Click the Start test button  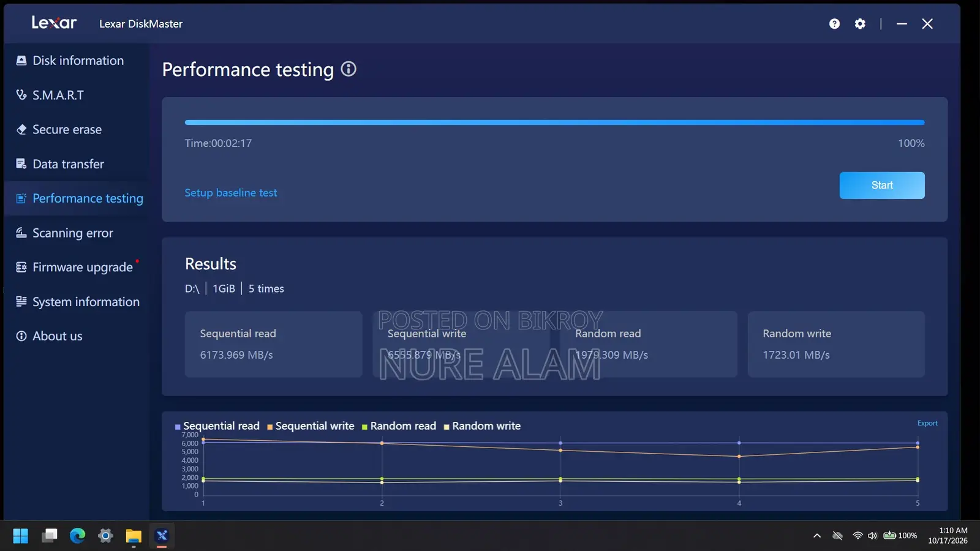click(882, 186)
